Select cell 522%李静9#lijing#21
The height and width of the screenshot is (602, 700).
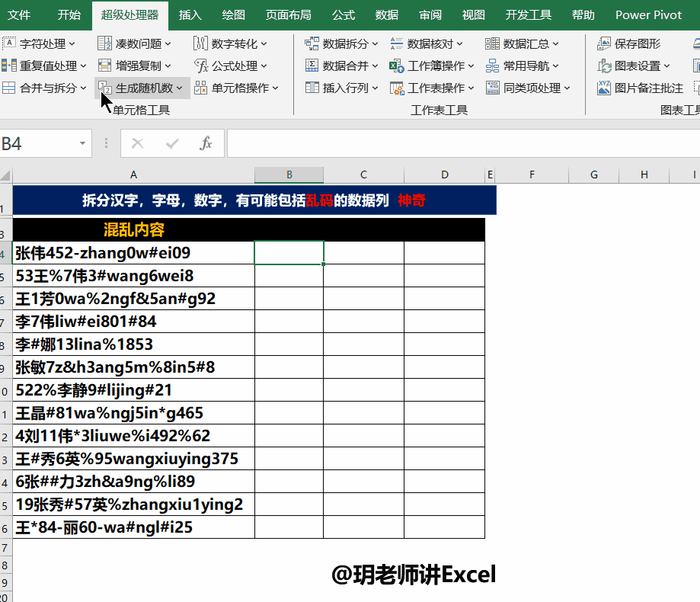tap(133, 390)
